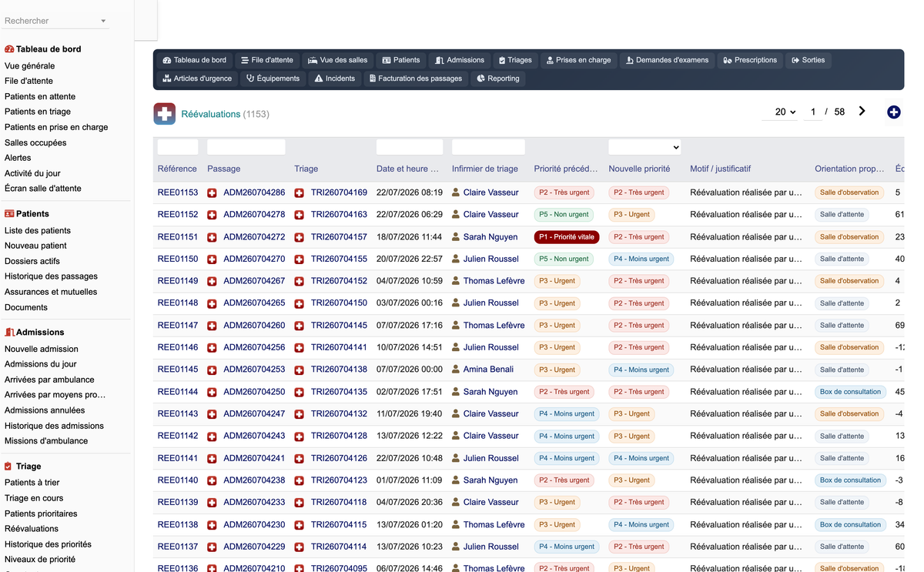Open Vue générale in the sidebar
Viewport: 924px width, 572px height.
30,66
